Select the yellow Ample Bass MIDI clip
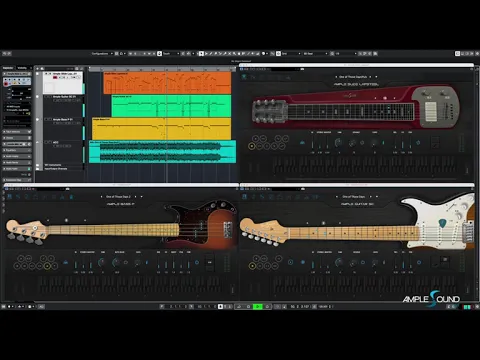 pos(161,128)
